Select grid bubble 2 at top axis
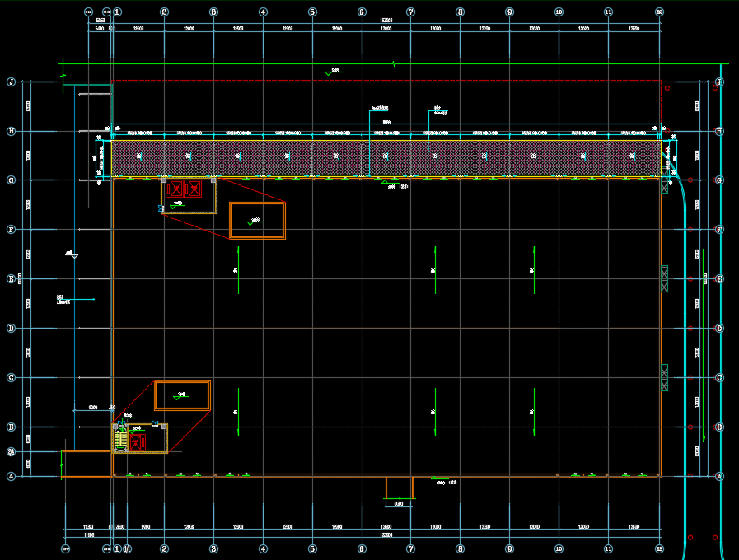Screen dimensions: 739x560 tap(164, 12)
